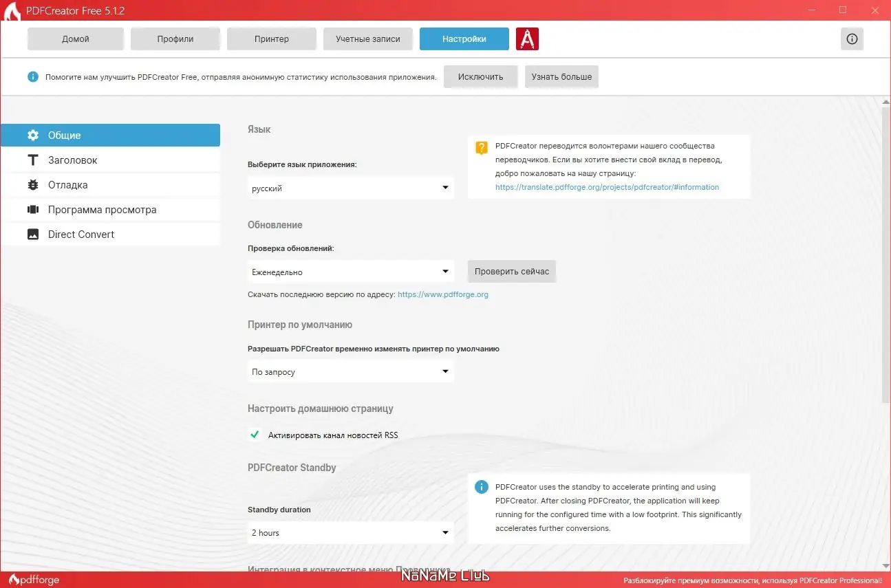
Task: Click the Язык section heading
Action: tap(259, 129)
